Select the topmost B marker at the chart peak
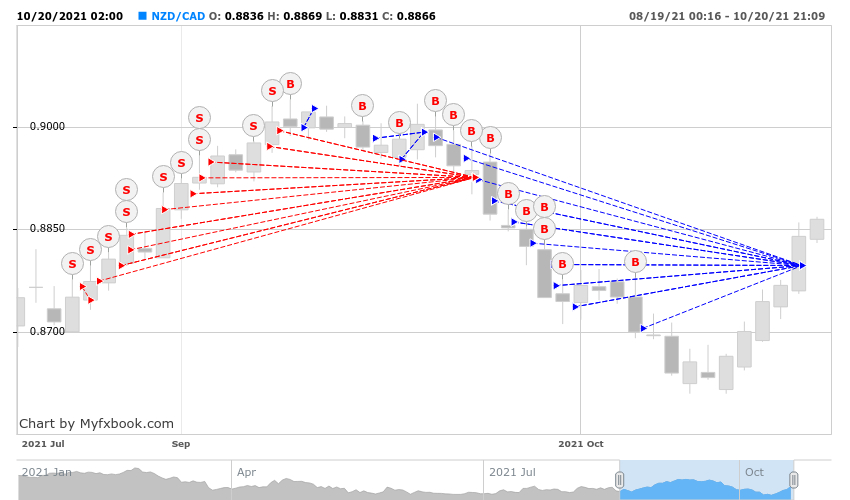This screenshot has height=500, width=850. (x=291, y=84)
